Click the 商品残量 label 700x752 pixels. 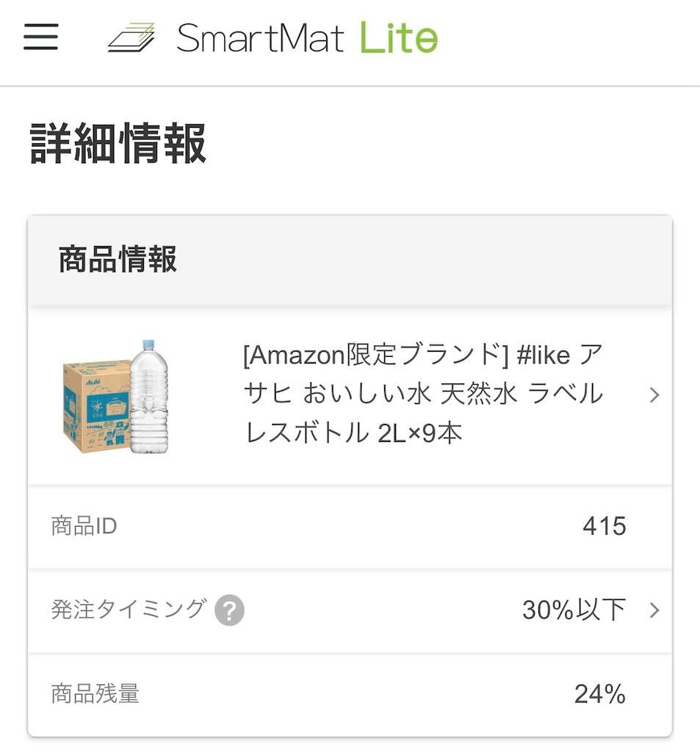pyautogui.click(x=95, y=694)
